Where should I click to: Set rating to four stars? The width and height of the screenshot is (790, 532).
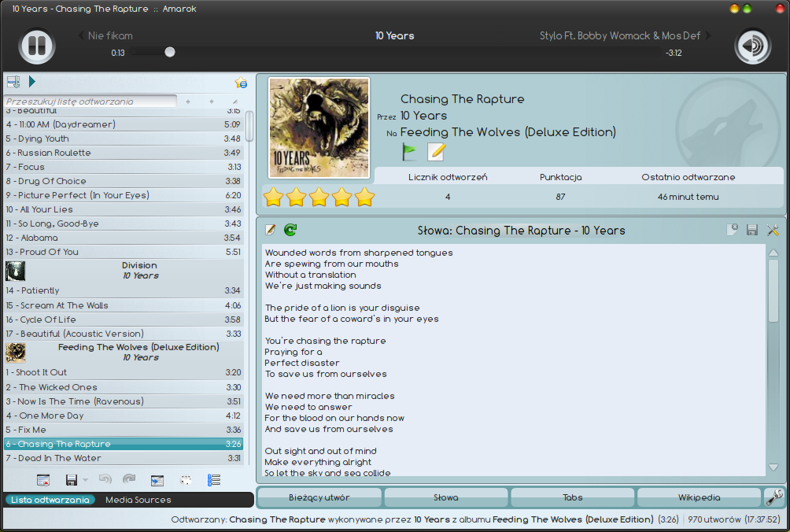coord(341,197)
